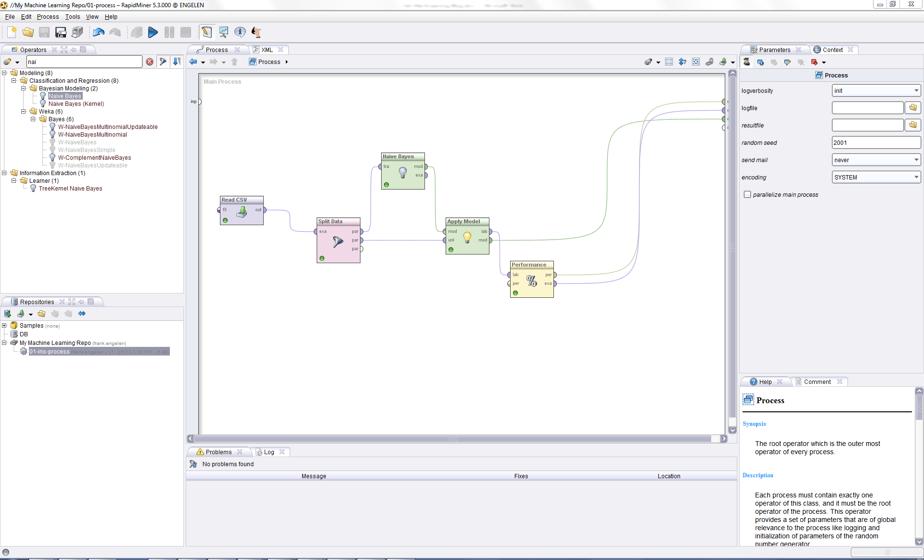The height and width of the screenshot is (560, 924).
Task: Expand the Samples repository node
Action: click(x=4, y=326)
